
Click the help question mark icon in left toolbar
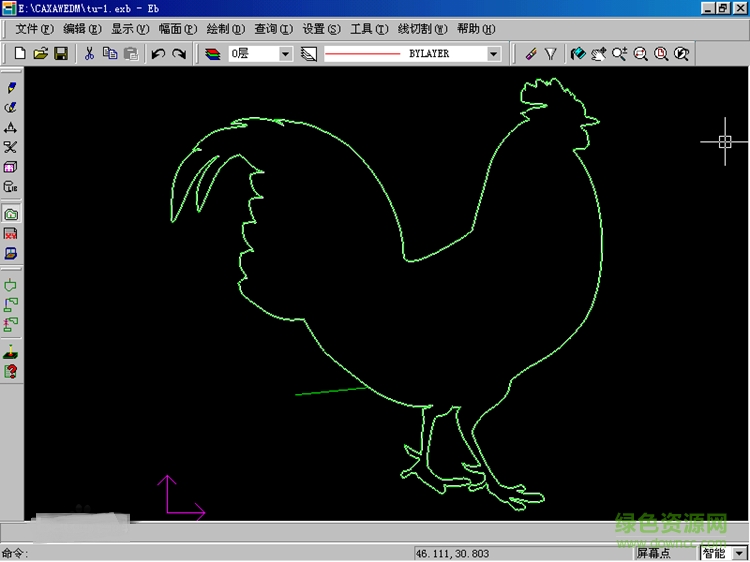(11, 371)
